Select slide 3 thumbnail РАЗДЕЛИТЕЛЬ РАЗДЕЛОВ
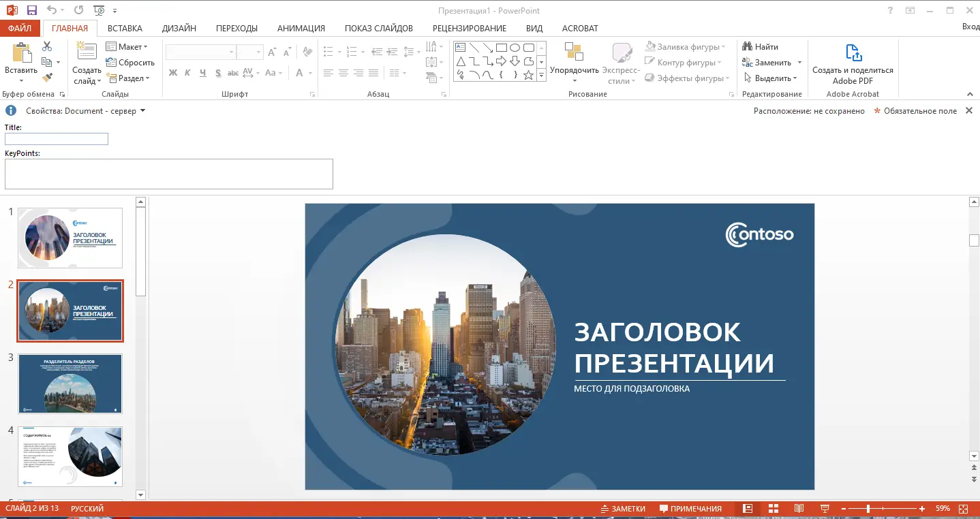980x519 pixels. click(x=70, y=383)
